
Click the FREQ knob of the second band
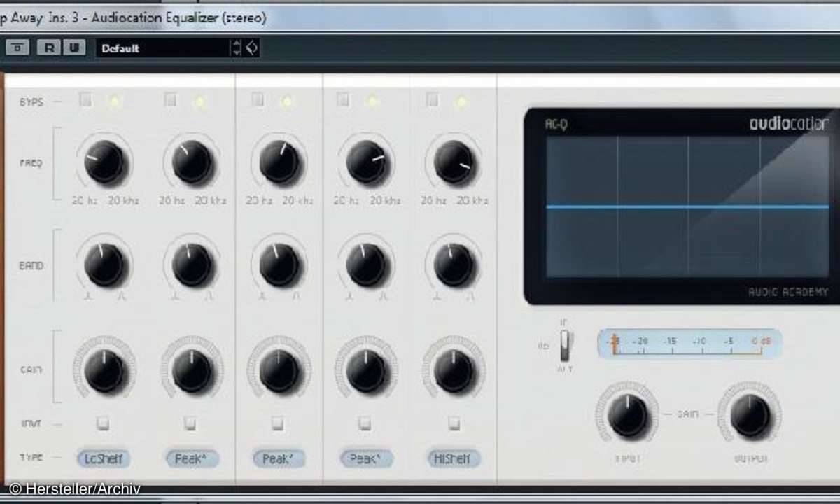coord(192,162)
